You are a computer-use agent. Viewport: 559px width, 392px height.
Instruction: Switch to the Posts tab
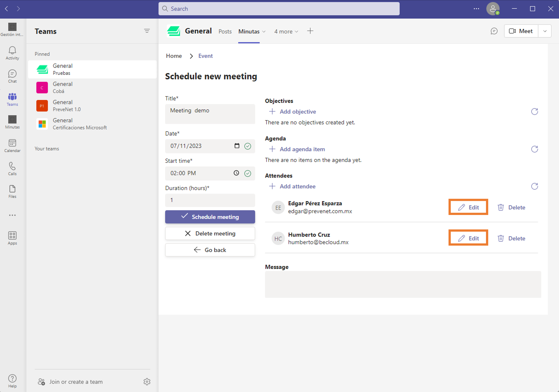coord(225,32)
